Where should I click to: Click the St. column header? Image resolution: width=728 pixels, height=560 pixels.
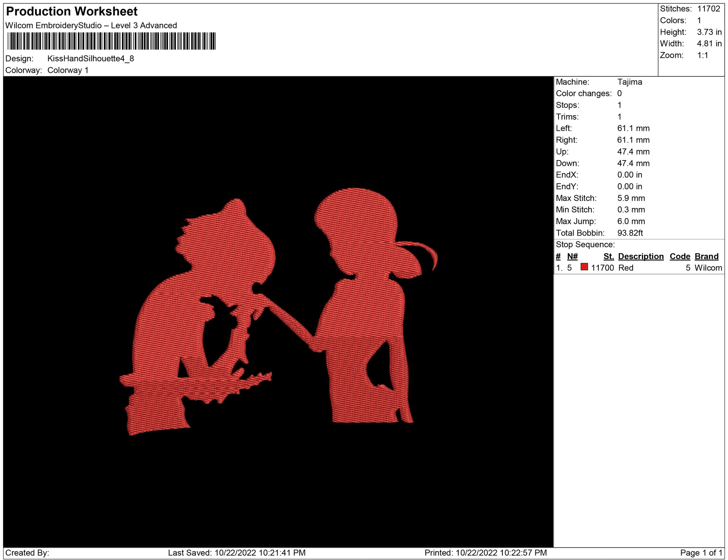[x=608, y=256]
